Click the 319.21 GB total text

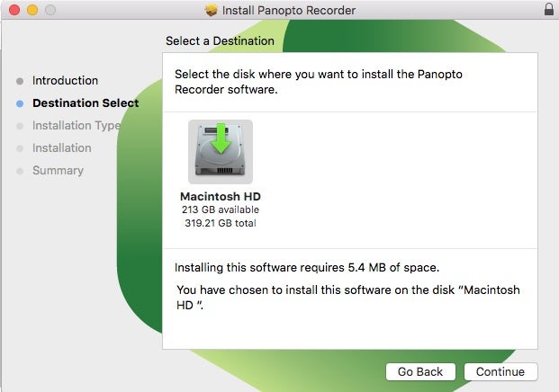[221, 223]
